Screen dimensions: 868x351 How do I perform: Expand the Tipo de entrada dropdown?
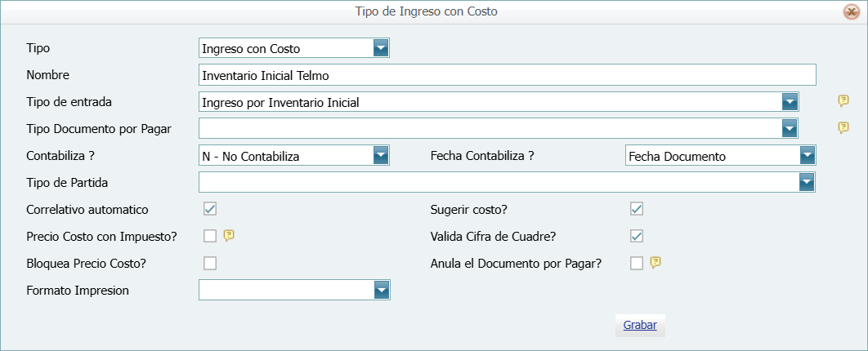pyautogui.click(x=790, y=102)
